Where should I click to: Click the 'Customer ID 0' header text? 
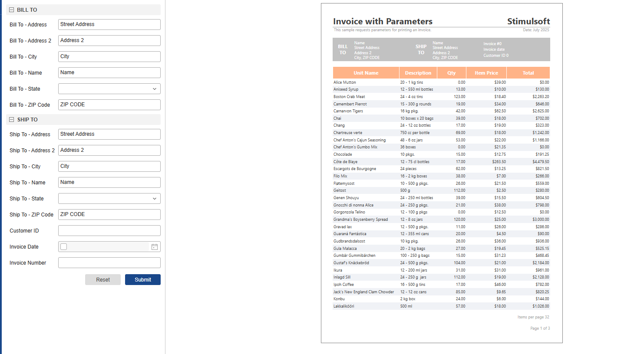pos(496,56)
